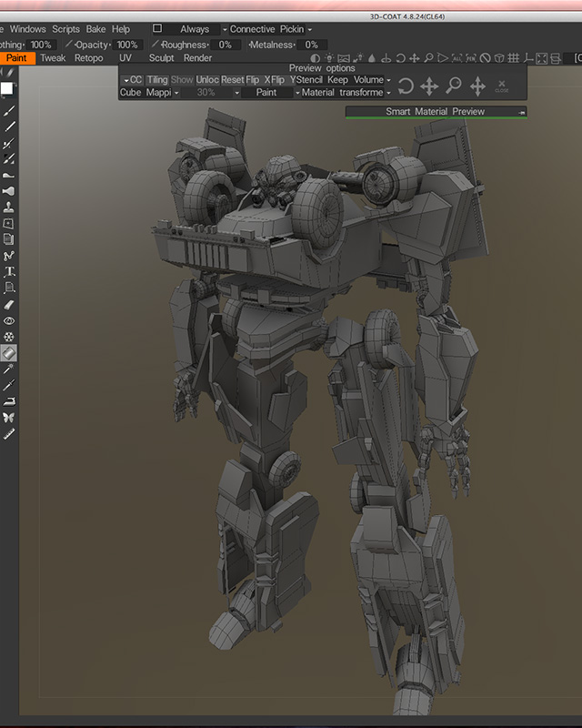Click the large rotate icon in Preview options
The height and width of the screenshot is (728, 582).
click(406, 86)
